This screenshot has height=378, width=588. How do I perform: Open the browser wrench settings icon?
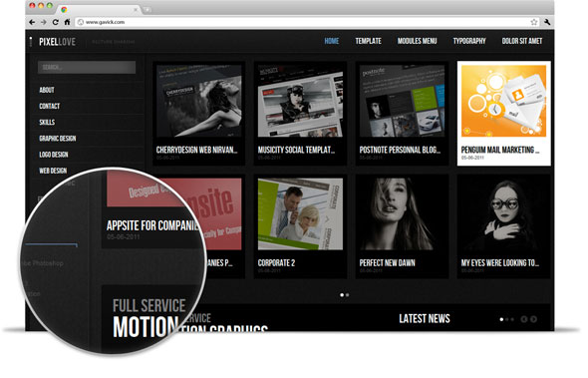pos(547,22)
